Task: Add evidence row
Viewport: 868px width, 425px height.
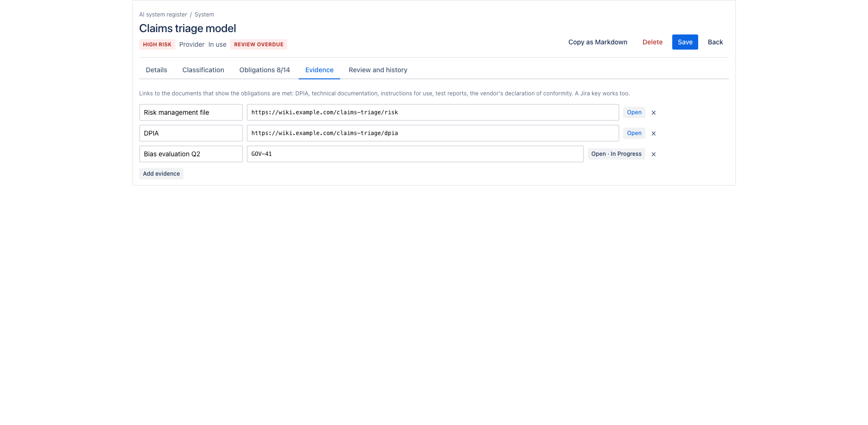Action: pyautogui.click(x=161, y=174)
